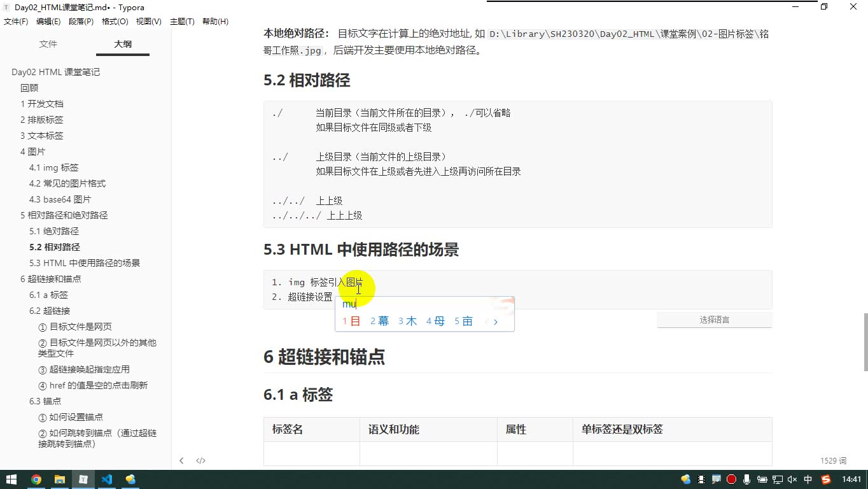
Task: Go to outline item Day02 HTML 课堂笔记
Action: 56,72
